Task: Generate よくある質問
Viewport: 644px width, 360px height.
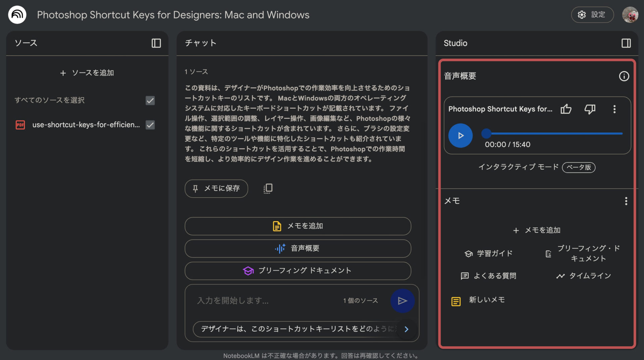Action: [x=488, y=276]
